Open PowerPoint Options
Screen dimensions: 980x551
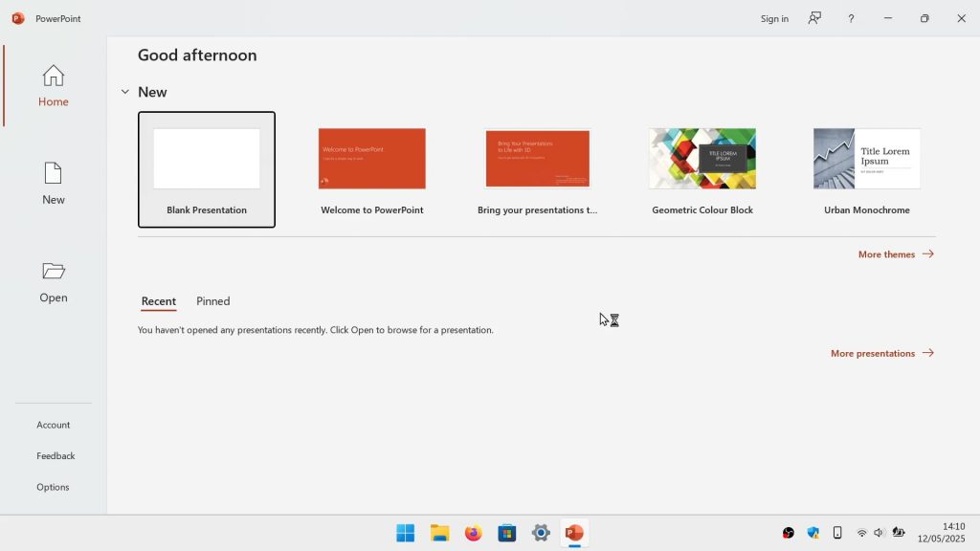[x=53, y=487]
